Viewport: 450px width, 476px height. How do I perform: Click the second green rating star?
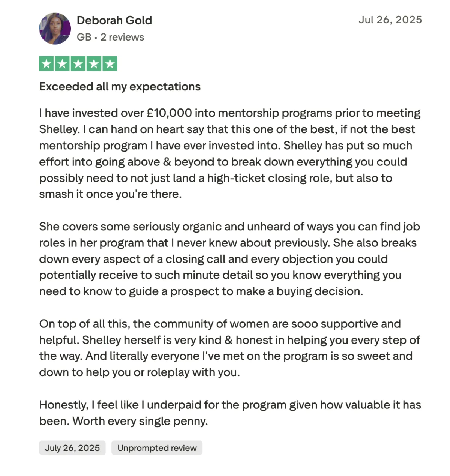(62, 63)
